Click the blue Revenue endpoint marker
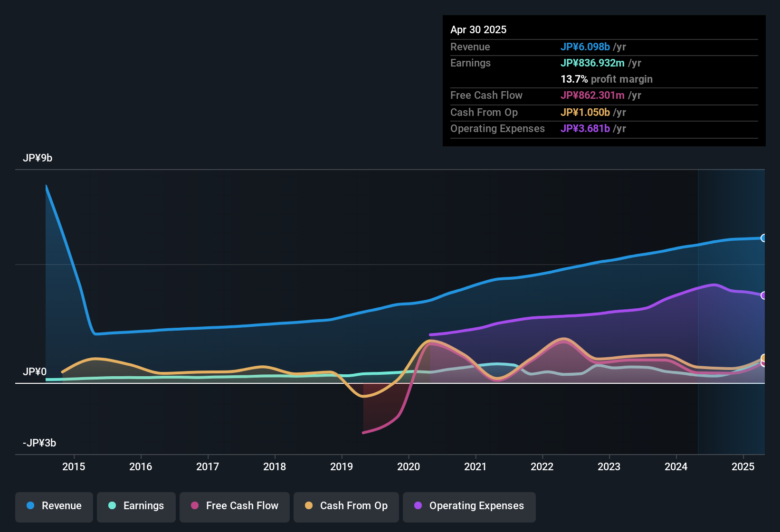The height and width of the screenshot is (532, 780). click(x=764, y=237)
